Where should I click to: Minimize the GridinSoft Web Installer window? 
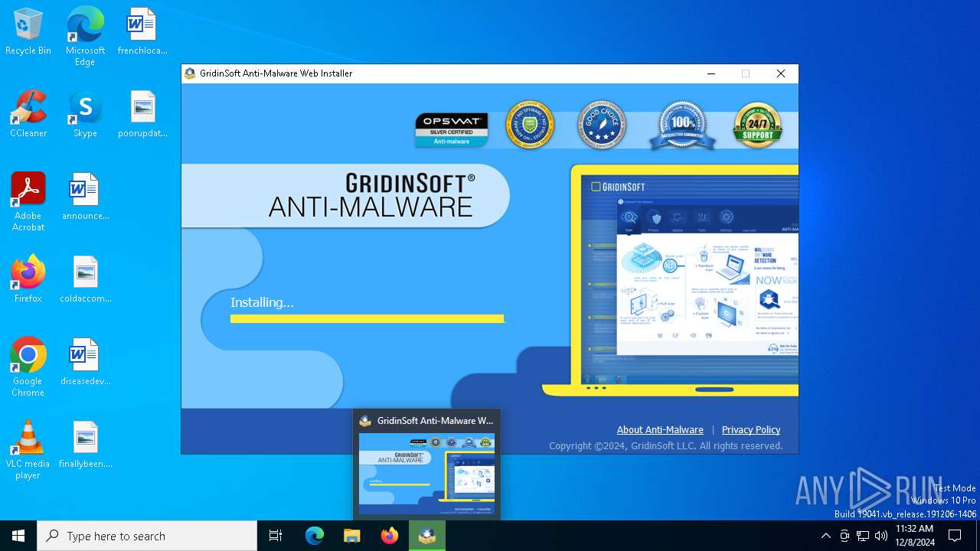coord(711,73)
